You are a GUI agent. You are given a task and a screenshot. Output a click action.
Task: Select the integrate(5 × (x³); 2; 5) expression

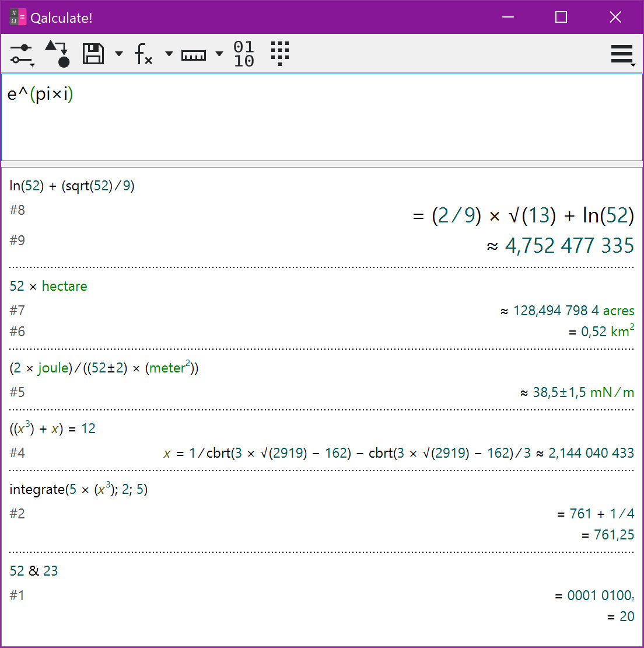[79, 489]
